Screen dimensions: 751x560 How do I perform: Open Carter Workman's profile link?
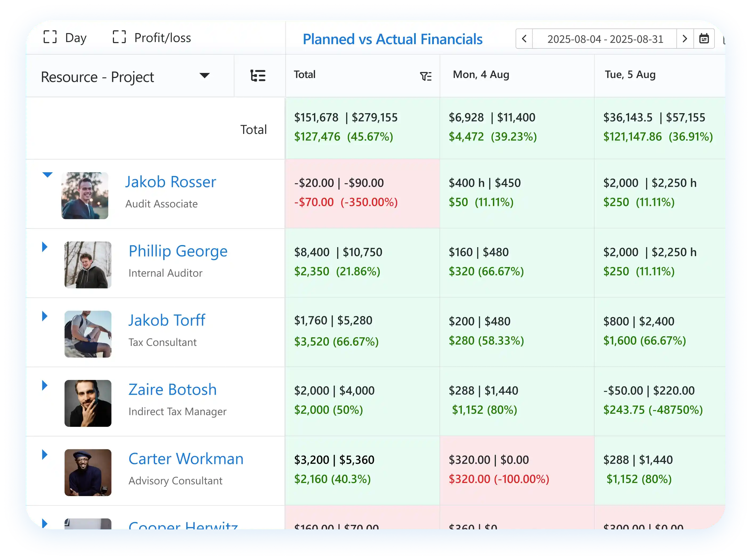(x=186, y=459)
